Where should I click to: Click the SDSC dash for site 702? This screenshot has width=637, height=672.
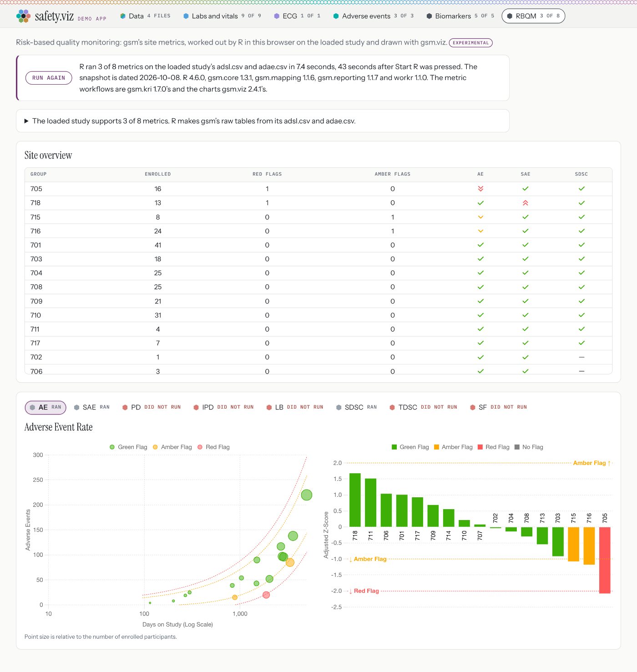pos(581,357)
